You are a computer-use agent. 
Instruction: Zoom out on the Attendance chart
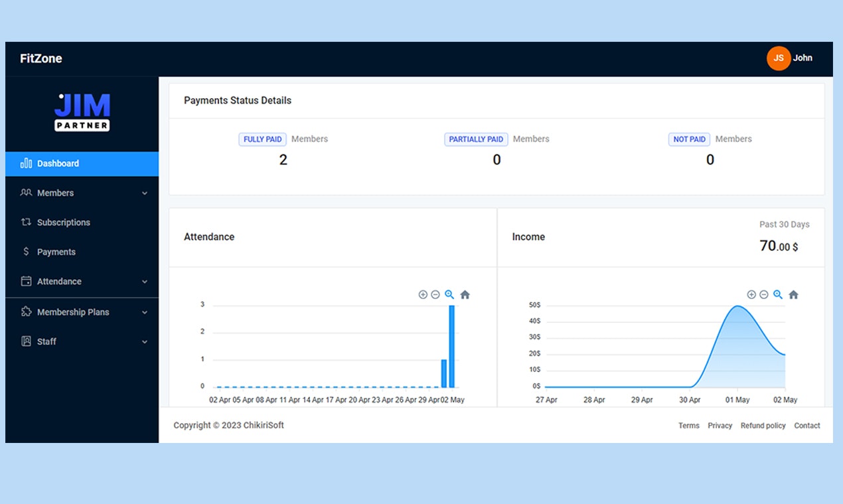[435, 294]
